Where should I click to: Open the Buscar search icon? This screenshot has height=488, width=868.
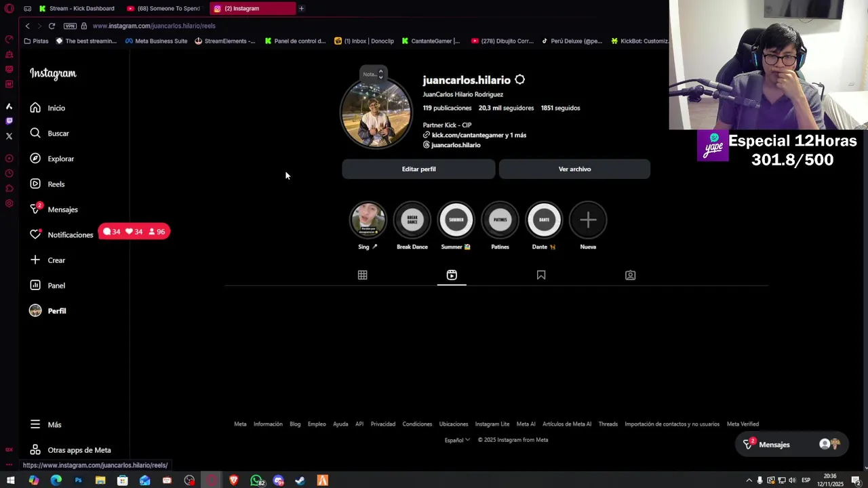pyautogui.click(x=35, y=133)
